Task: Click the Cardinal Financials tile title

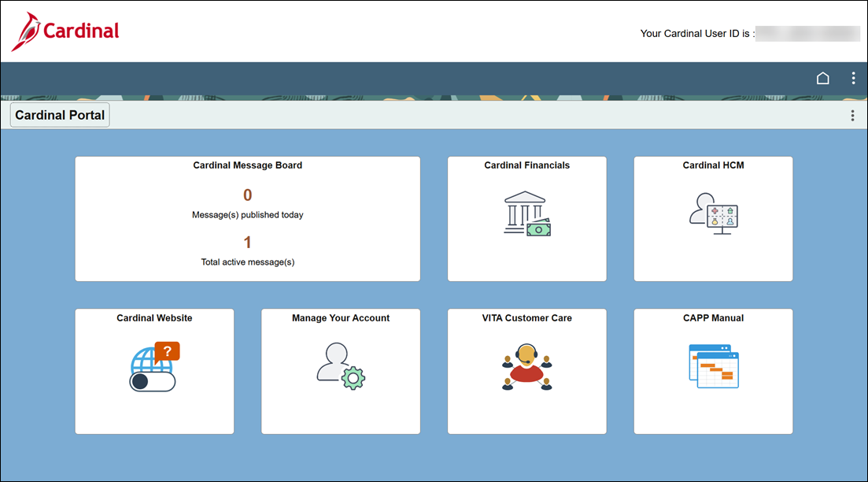Action: [x=527, y=165]
